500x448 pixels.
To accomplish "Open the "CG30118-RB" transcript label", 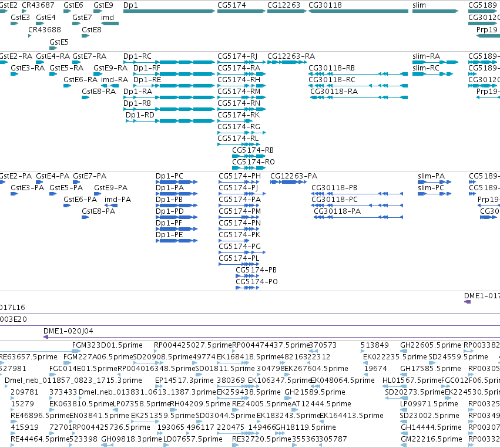I will coord(331,68).
